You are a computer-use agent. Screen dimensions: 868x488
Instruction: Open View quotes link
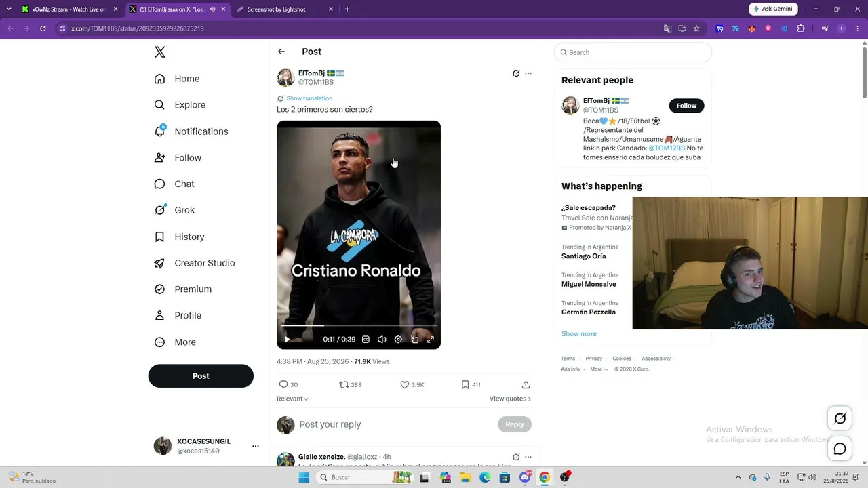click(510, 399)
